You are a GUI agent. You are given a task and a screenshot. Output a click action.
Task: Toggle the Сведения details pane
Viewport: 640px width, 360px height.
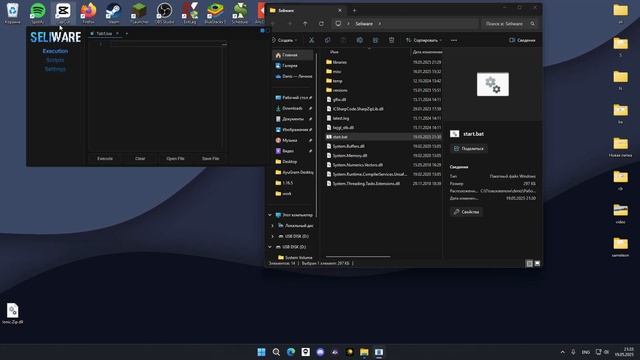[522, 40]
